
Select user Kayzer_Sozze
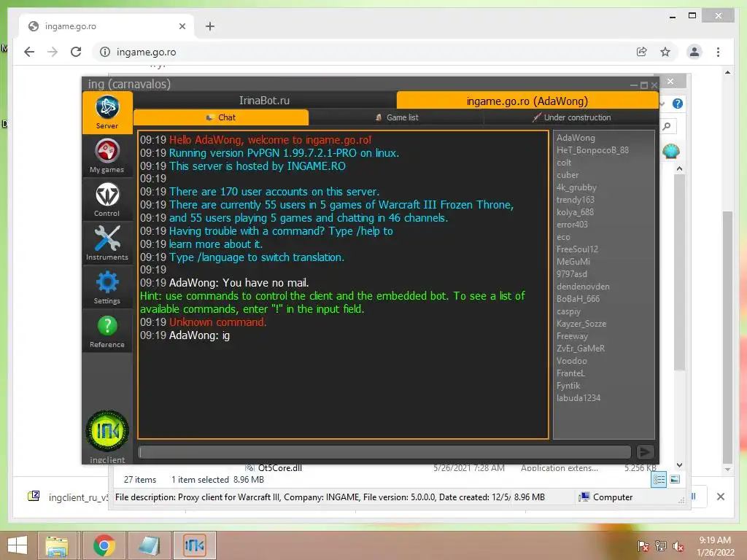point(581,323)
